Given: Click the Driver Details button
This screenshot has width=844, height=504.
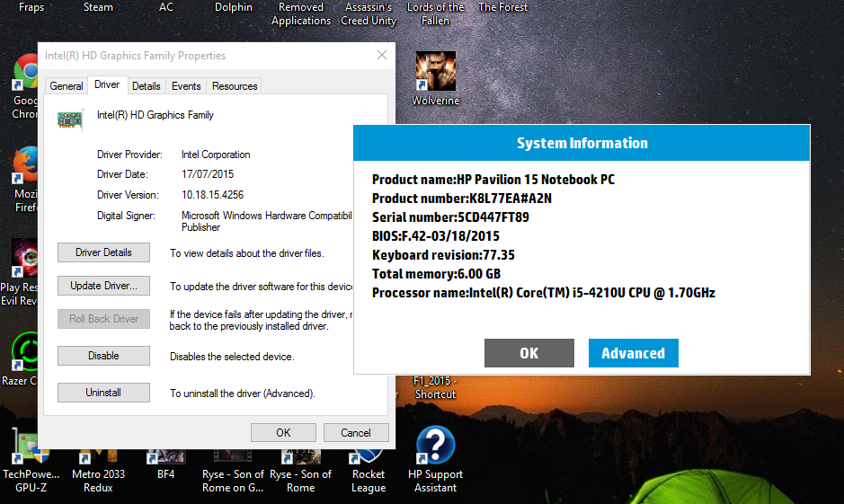Looking at the screenshot, I should 104,252.
